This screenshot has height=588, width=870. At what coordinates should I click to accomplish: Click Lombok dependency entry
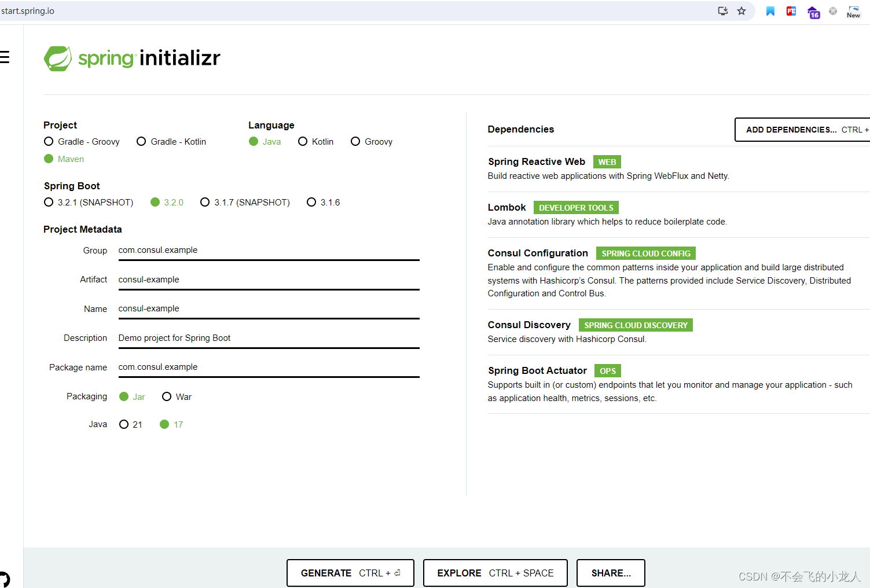click(678, 214)
